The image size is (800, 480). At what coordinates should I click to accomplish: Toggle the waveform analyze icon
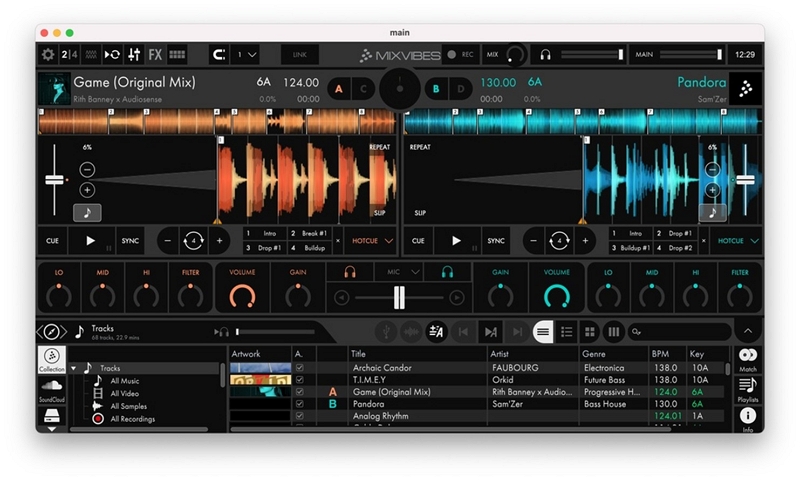(x=411, y=332)
